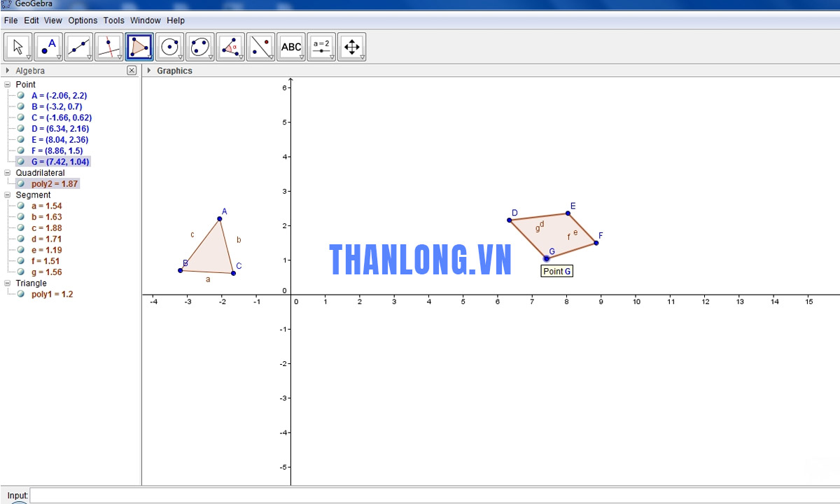Screen dimensions: 840x504
Task: Click the Insert Text ABC tool
Action: [290, 47]
